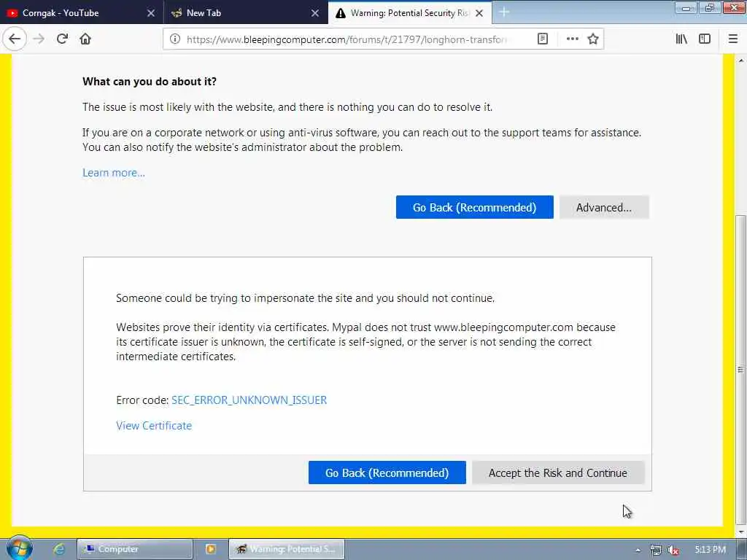The height and width of the screenshot is (560, 747).
Task: Click the page vertical scrollbar thumb
Action: pos(741,369)
